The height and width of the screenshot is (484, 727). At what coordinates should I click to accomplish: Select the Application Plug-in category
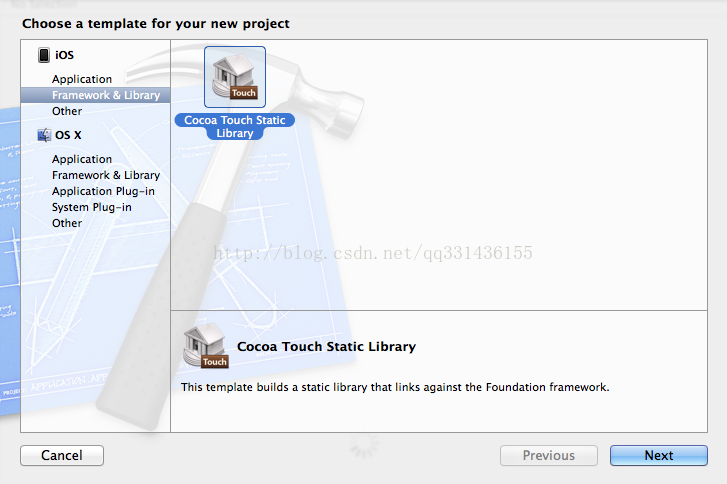(x=103, y=191)
